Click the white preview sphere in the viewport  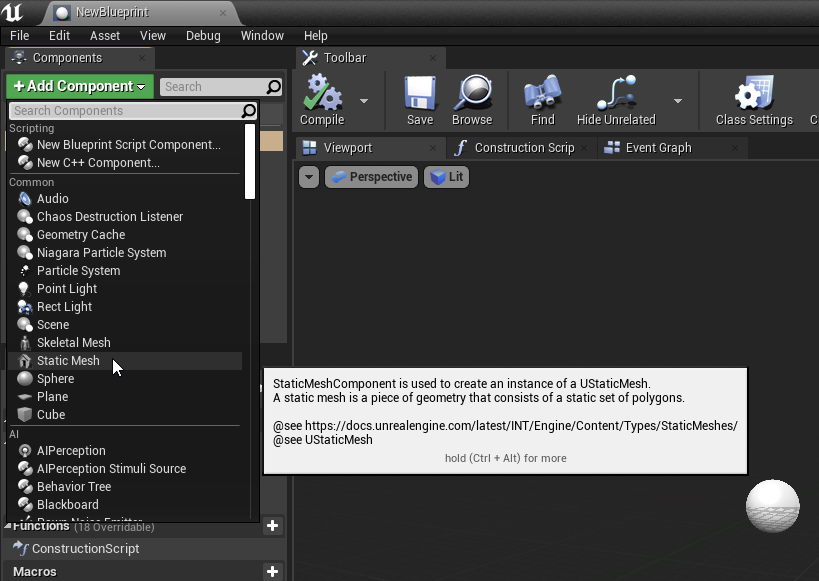point(773,506)
